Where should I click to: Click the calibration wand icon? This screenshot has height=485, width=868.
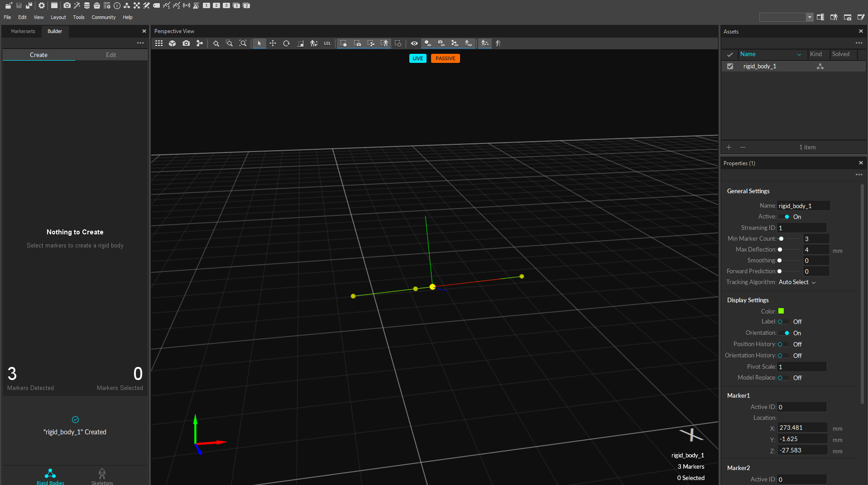[x=77, y=5]
